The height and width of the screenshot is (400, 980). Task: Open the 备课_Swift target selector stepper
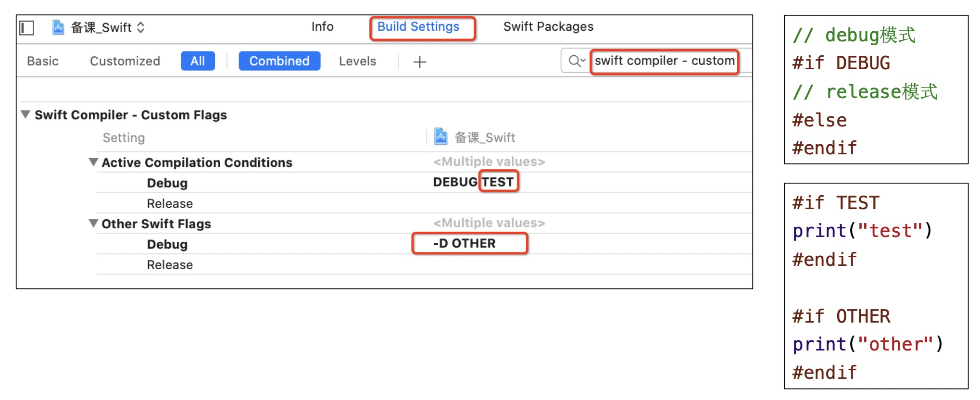[140, 27]
